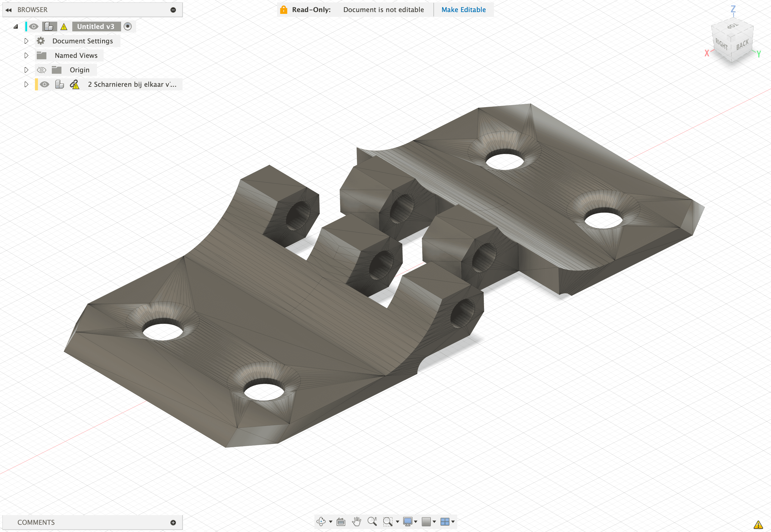Show the hidden Origin folder
771x532 pixels.
[41, 70]
